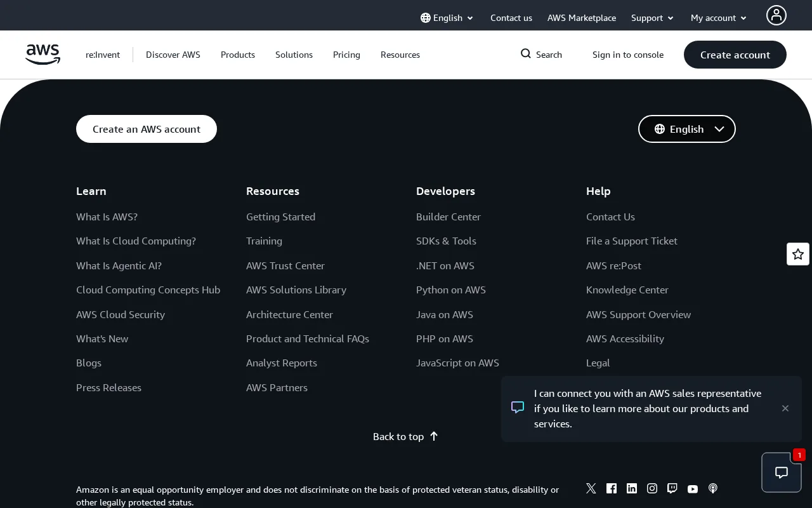812x508 pixels.
Task: Open the Legal footer link
Action: (x=598, y=363)
